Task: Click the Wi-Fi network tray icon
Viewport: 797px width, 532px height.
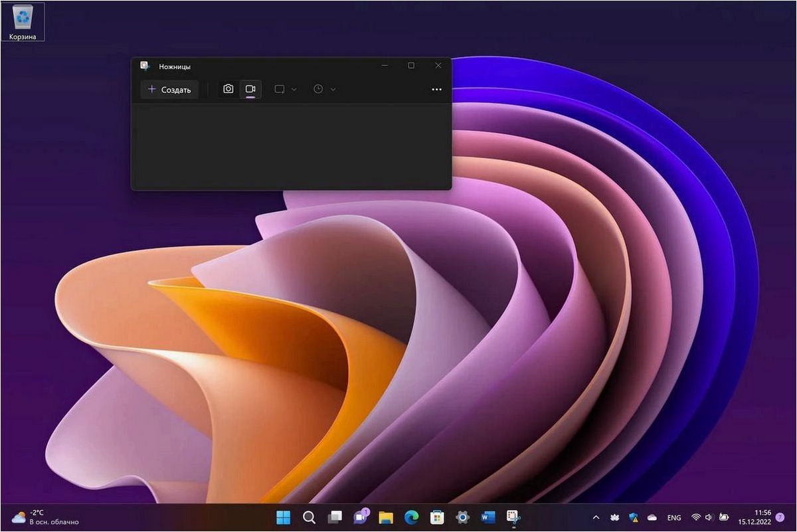Action: point(696,517)
